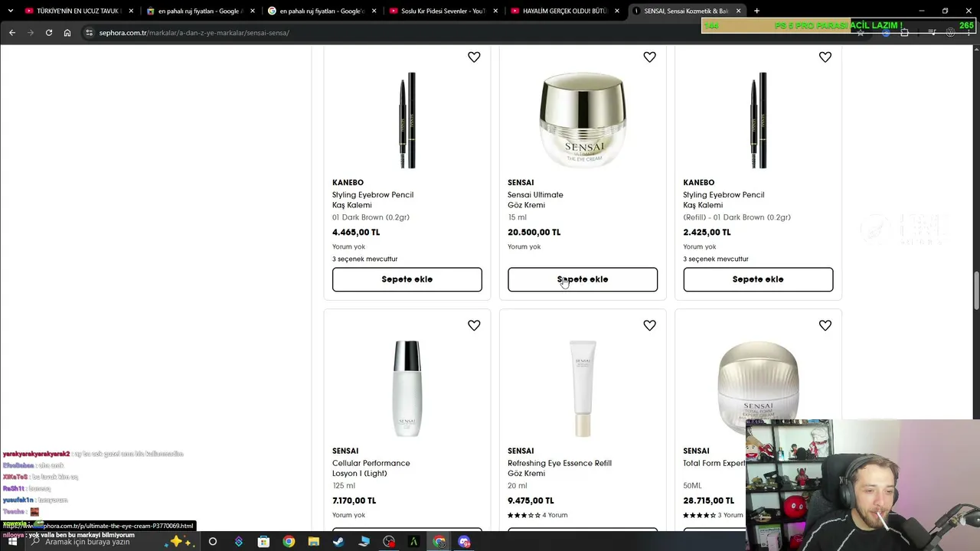Image resolution: width=980 pixels, height=551 pixels.
Task: Add Kanebo Dark Brown eyebrow pencil to favorites
Action: point(474,57)
